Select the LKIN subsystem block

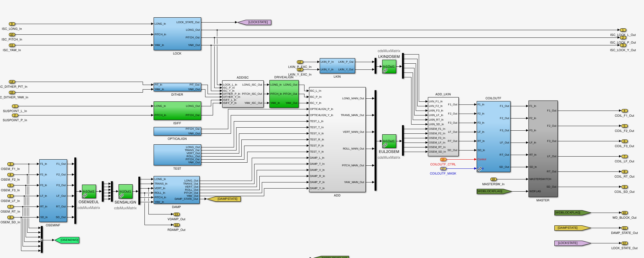(x=337, y=66)
